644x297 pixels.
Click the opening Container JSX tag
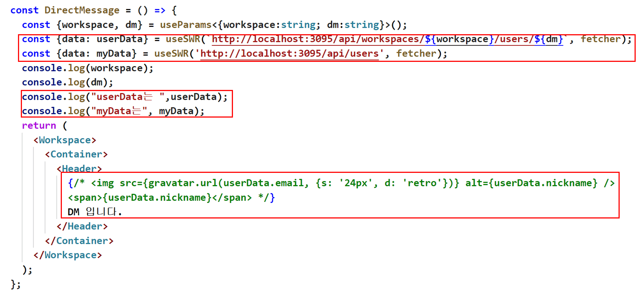point(76,154)
